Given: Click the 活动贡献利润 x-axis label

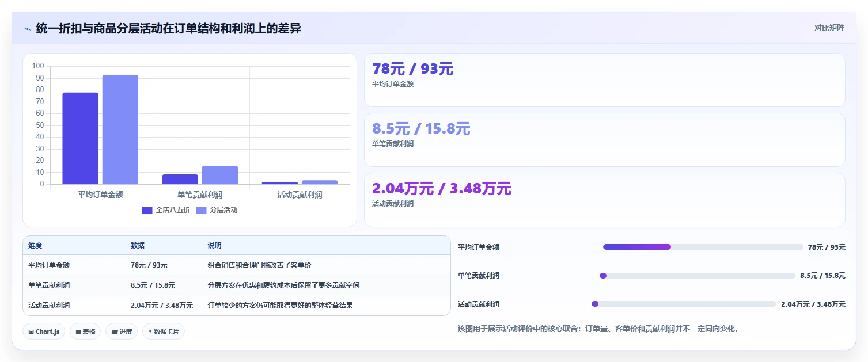Looking at the screenshot, I should pos(300,195).
